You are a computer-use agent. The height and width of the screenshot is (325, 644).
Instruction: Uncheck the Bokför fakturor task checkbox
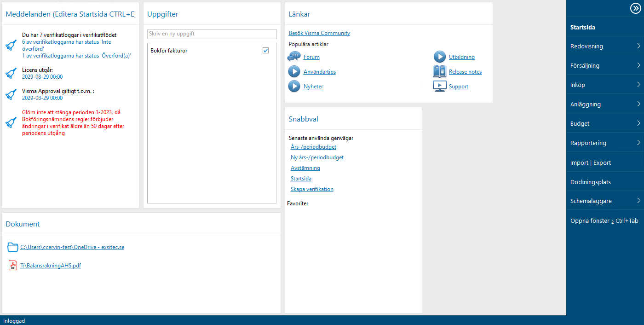265,50
